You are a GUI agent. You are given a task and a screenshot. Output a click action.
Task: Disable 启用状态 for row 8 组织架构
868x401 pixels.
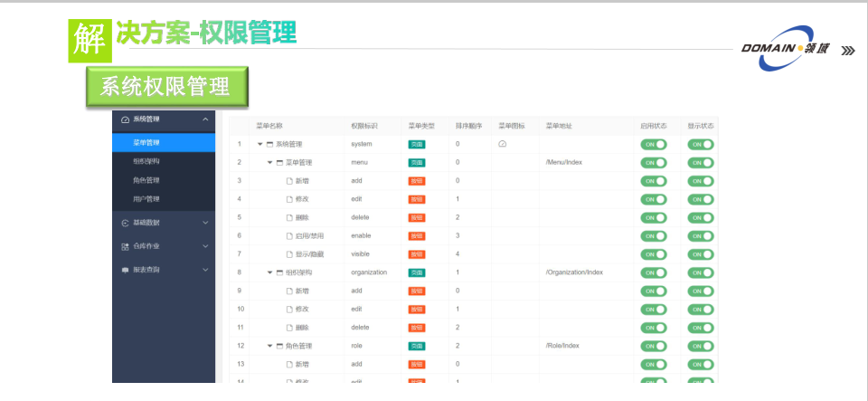654,272
